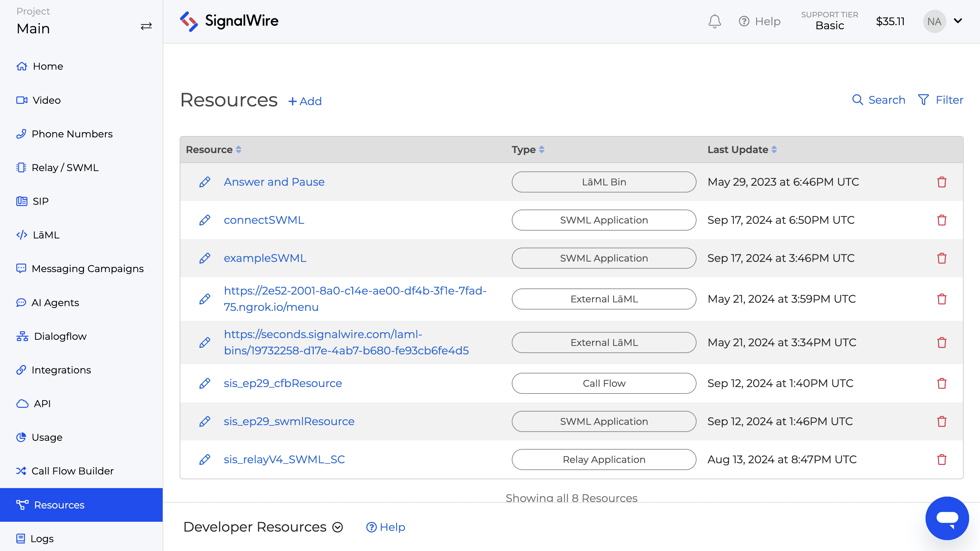Click the $35.11 account balance
980x551 pixels.
(890, 21)
